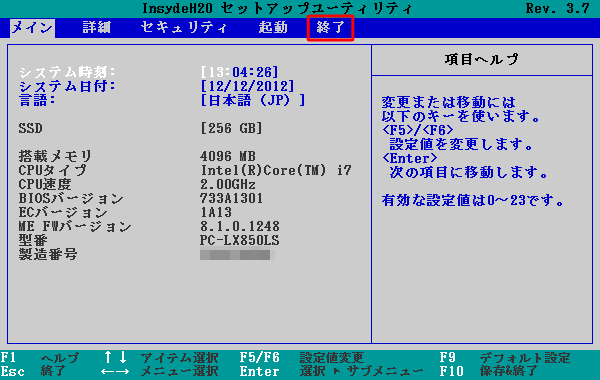Image resolution: width=600 pixels, height=380 pixels.
Task: Click the 製造番号 label
Action: coord(48,254)
